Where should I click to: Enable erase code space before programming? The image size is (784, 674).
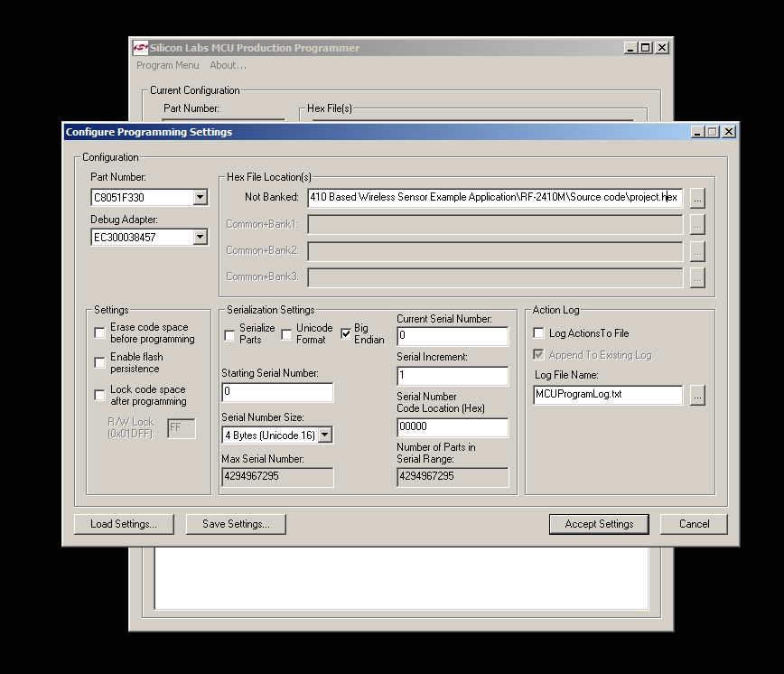[99, 332]
